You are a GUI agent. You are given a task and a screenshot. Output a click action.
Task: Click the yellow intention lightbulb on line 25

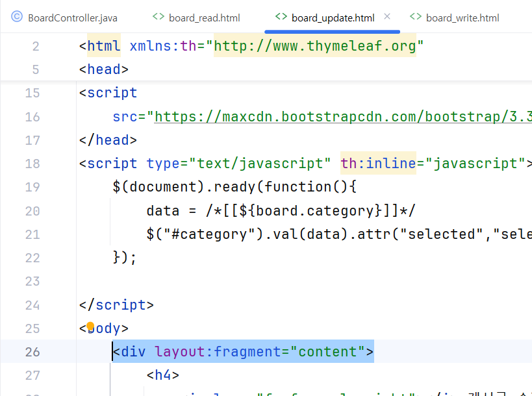(90, 327)
